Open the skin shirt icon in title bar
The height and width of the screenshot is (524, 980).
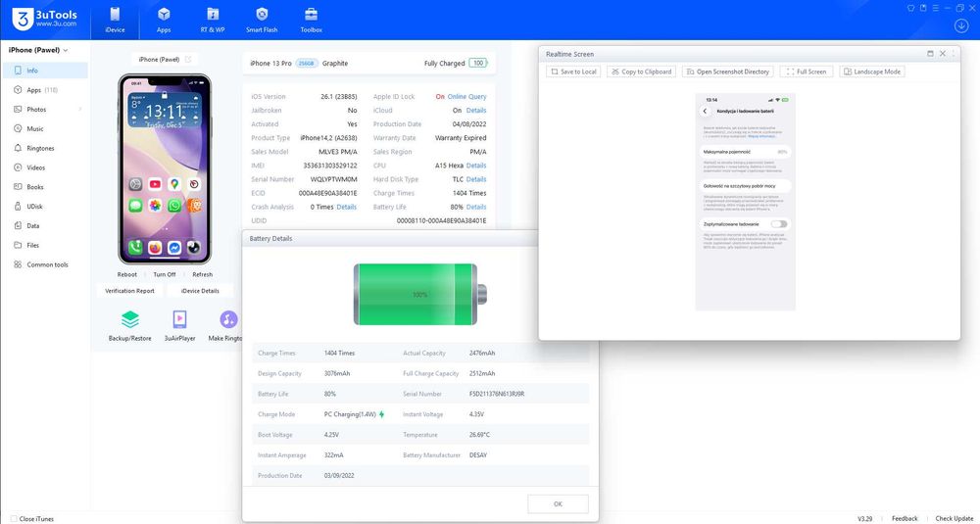(910, 8)
